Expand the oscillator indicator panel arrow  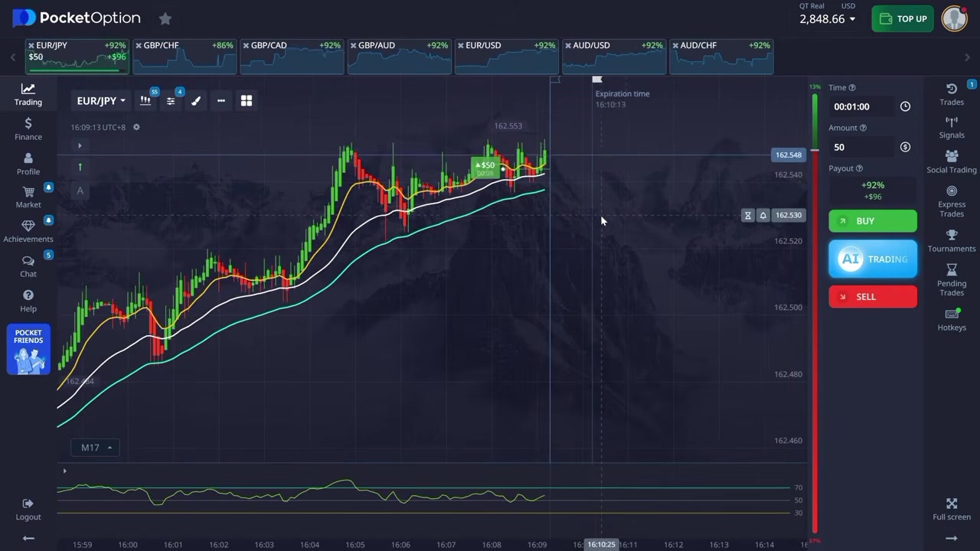pos(64,471)
